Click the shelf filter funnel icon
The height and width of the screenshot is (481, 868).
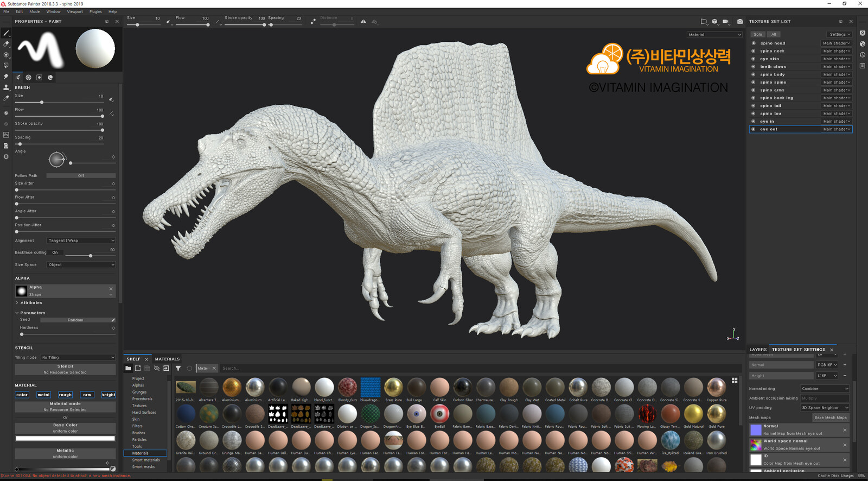(x=178, y=368)
